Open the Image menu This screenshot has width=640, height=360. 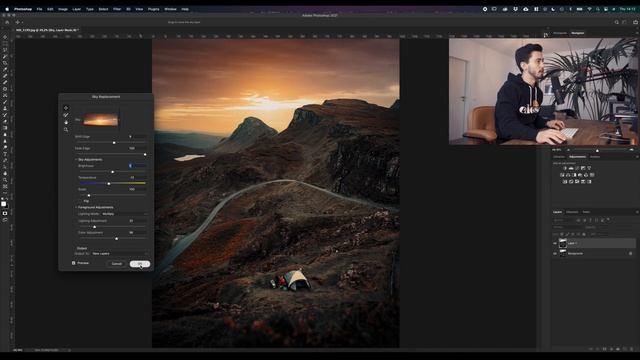(62, 9)
